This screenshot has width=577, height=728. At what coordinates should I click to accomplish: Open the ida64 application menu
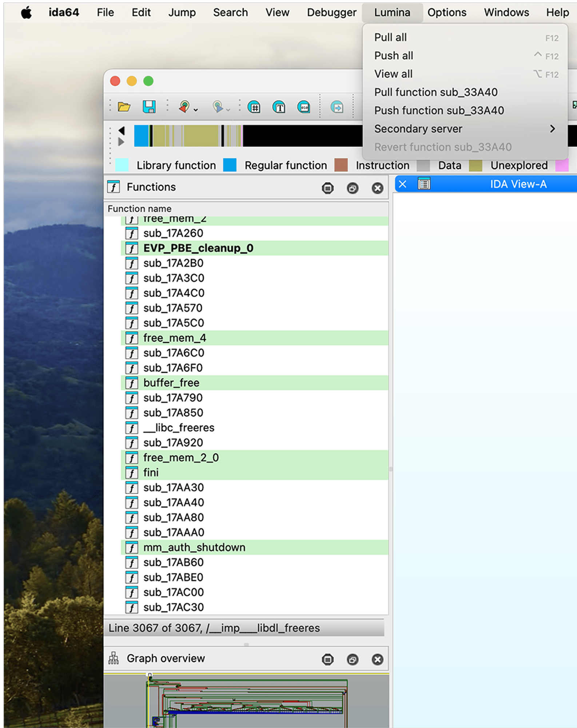tap(64, 12)
